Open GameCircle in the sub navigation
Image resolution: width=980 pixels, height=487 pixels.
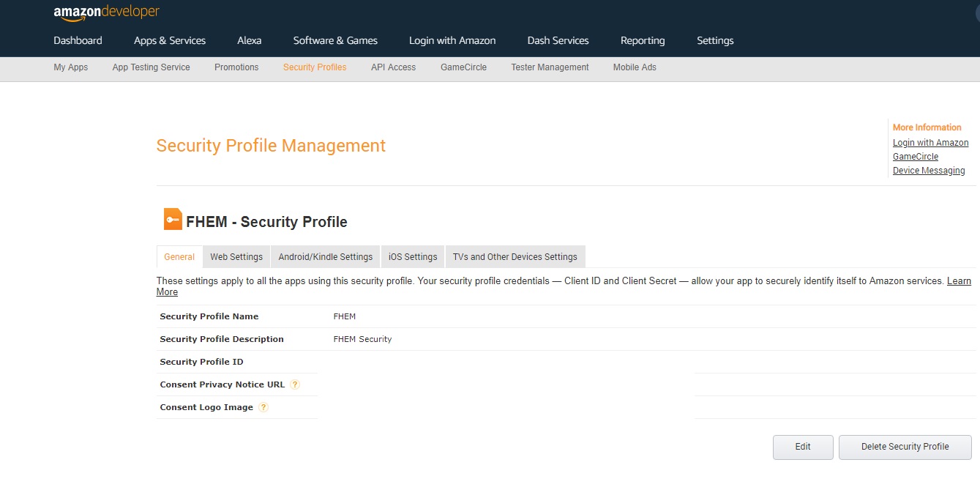coord(463,67)
